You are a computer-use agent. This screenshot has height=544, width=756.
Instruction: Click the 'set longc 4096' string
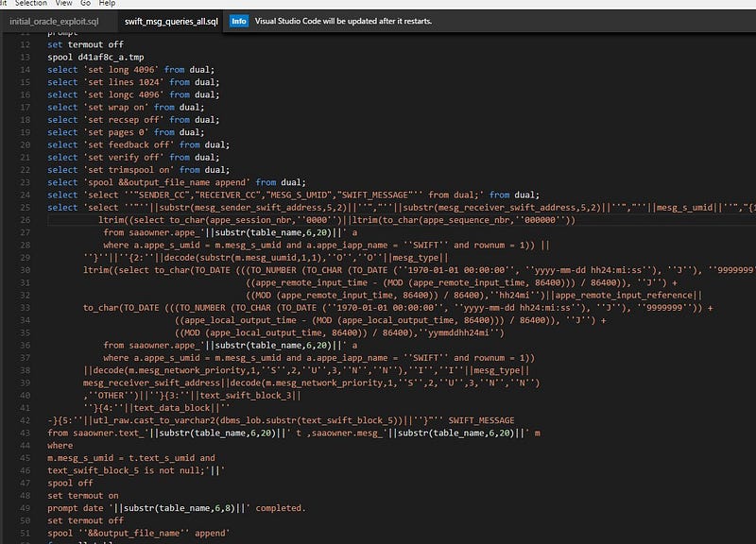(124, 94)
